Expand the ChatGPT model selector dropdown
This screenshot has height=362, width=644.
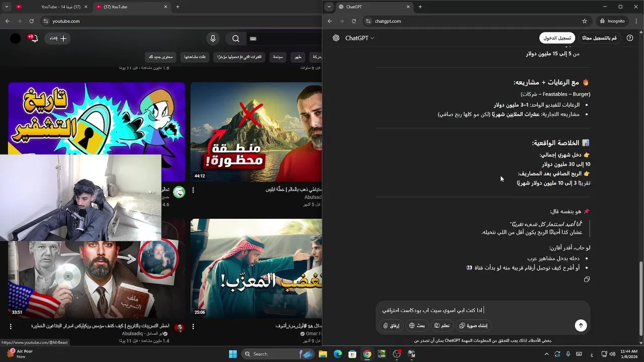click(360, 38)
